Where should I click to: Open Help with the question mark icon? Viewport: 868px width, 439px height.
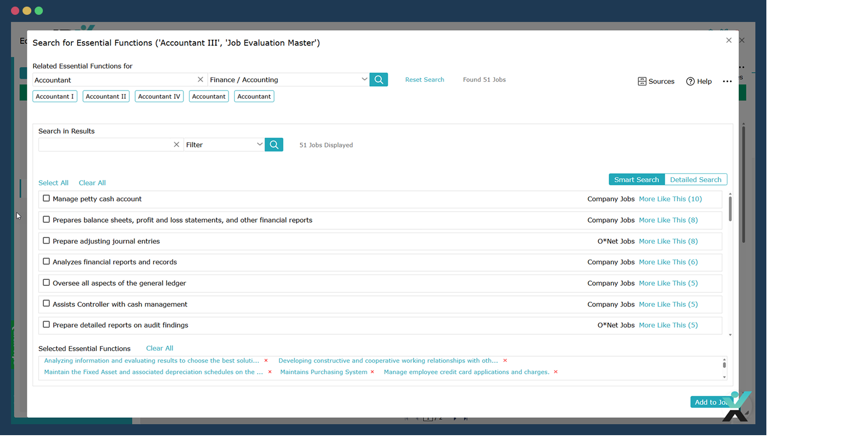point(690,81)
